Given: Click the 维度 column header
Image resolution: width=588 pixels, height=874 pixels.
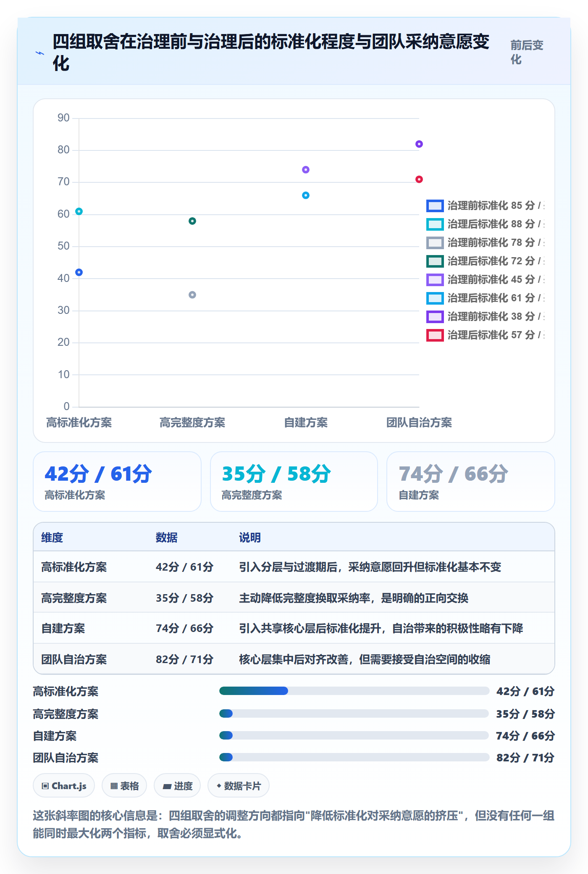Looking at the screenshot, I should pos(52,537).
